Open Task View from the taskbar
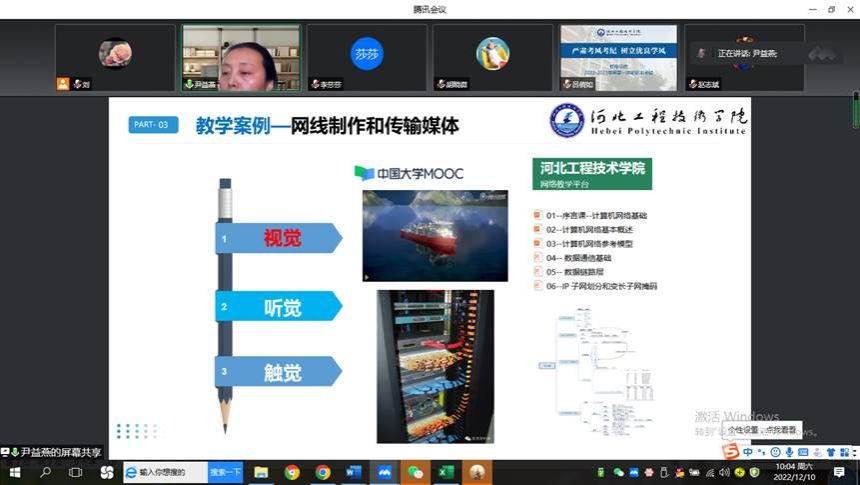This screenshot has height=485, width=860. (75, 472)
